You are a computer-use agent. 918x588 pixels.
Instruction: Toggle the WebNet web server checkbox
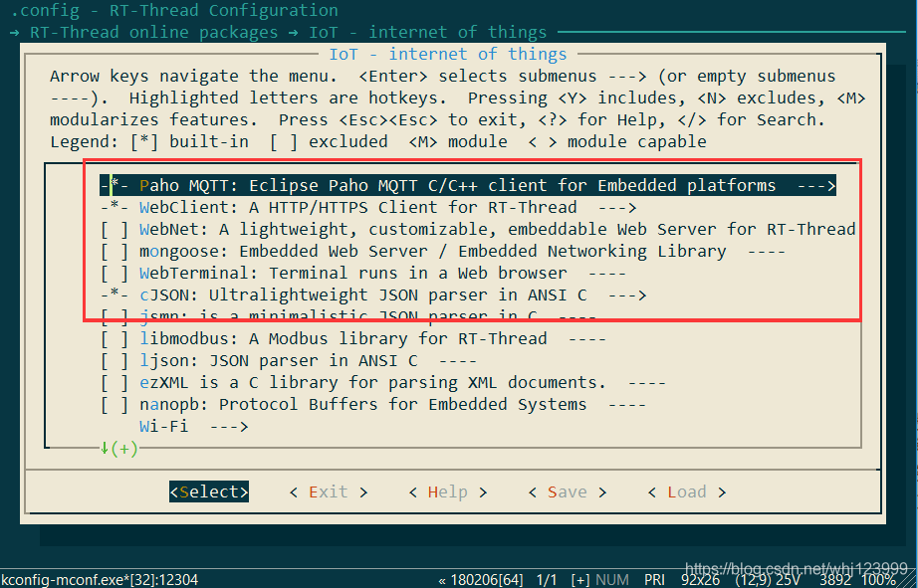pyautogui.click(x=115, y=230)
